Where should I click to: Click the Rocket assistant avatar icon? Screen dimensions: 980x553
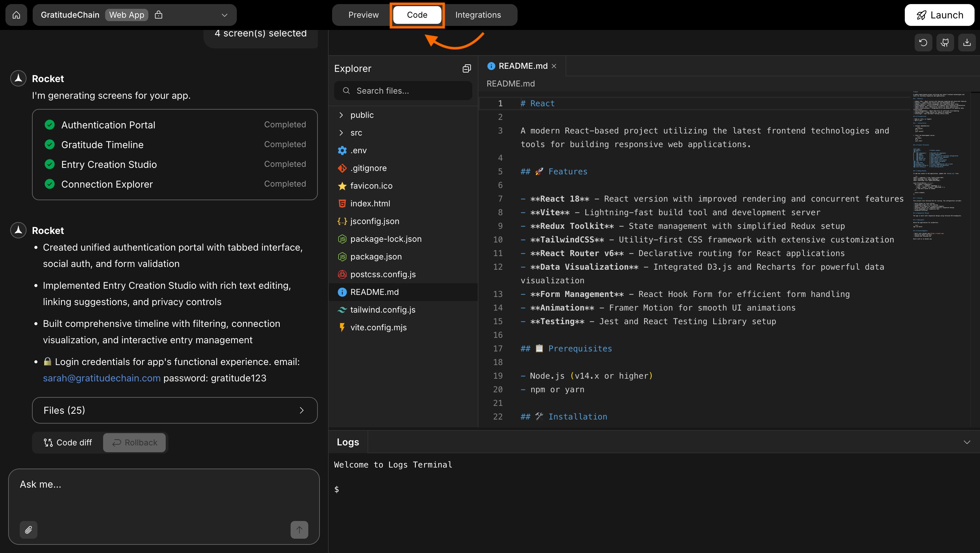(x=18, y=78)
